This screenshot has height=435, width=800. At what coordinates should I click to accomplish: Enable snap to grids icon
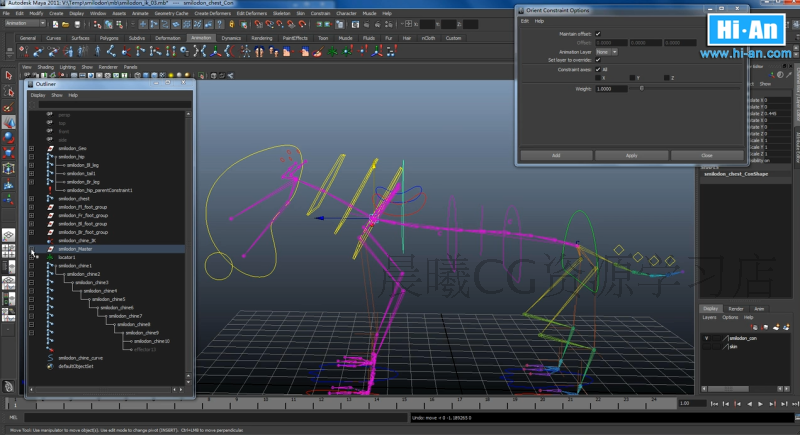tap(259, 24)
